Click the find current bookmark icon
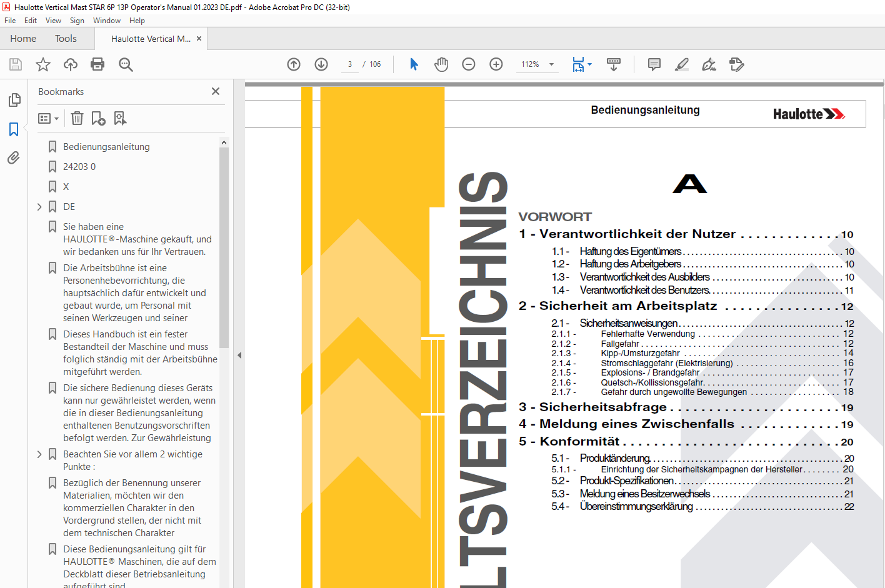 coord(120,118)
